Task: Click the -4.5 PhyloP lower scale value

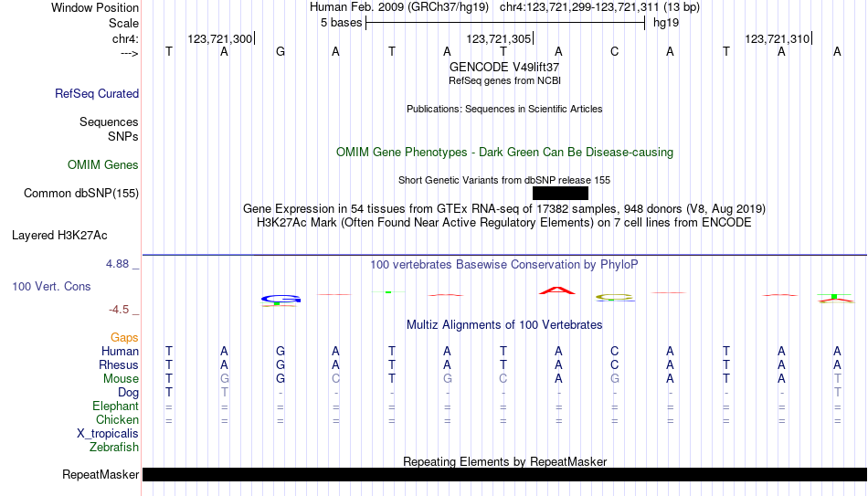Action: point(119,310)
